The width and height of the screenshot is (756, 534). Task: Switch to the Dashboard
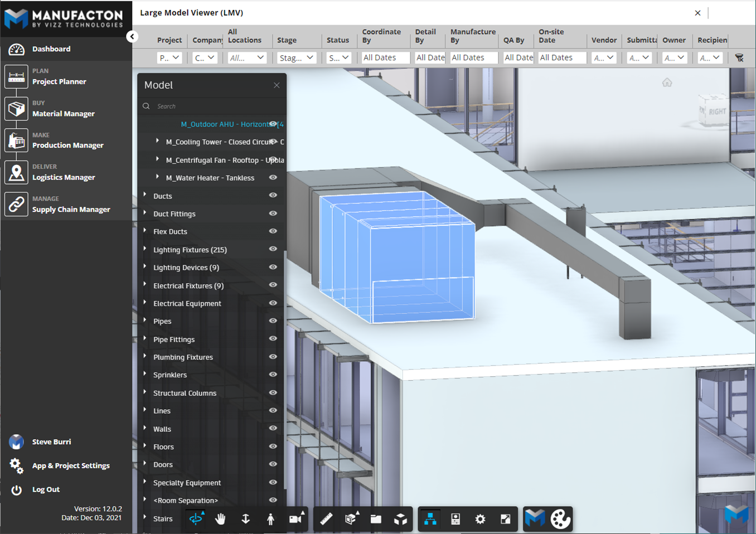coord(51,48)
